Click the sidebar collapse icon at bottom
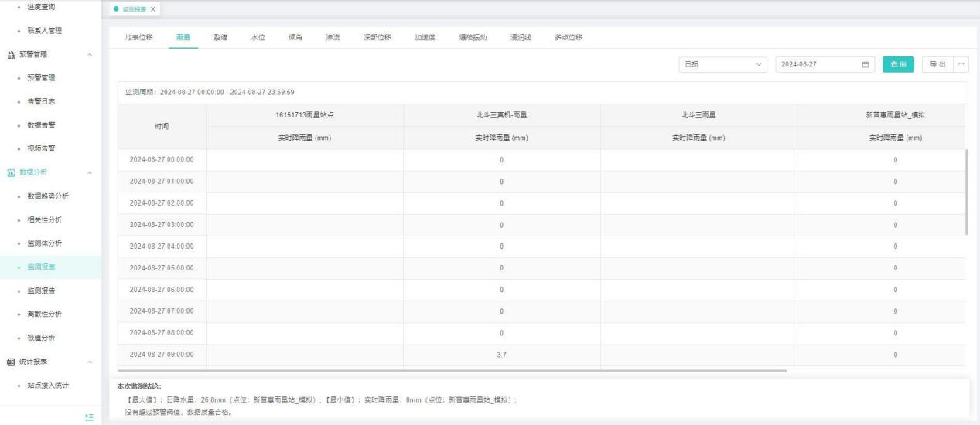980x425 pixels. [89, 417]
